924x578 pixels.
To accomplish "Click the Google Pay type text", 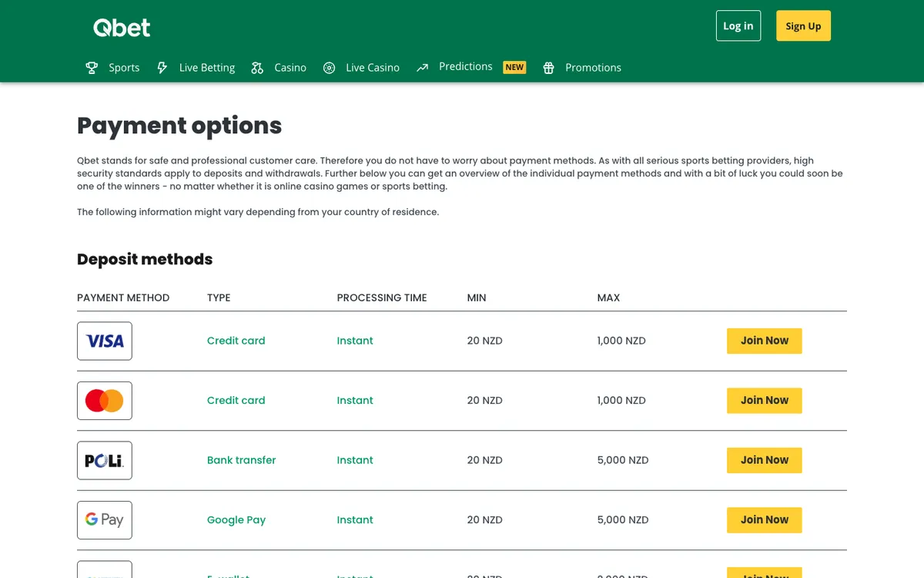I will click(x=236, y=520).
